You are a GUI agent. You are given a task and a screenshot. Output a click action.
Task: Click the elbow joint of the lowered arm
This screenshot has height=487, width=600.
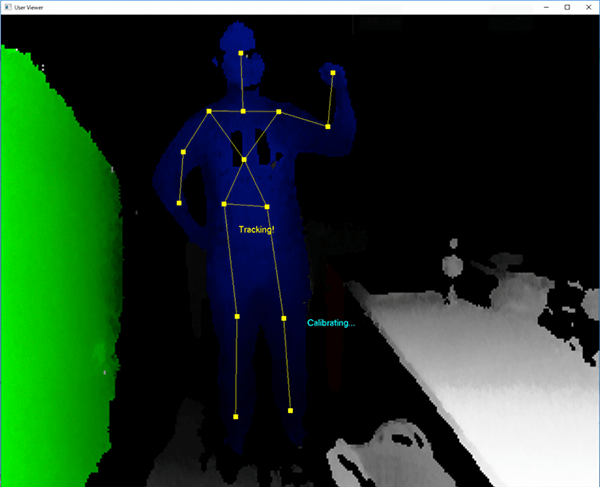[183, 152]
